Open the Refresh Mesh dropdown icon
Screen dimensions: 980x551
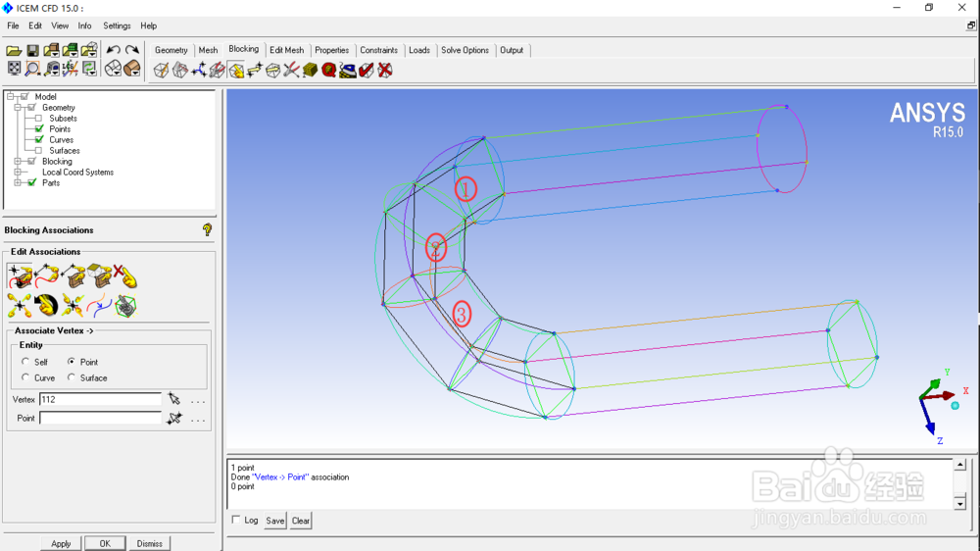click(x=89, y=69)
